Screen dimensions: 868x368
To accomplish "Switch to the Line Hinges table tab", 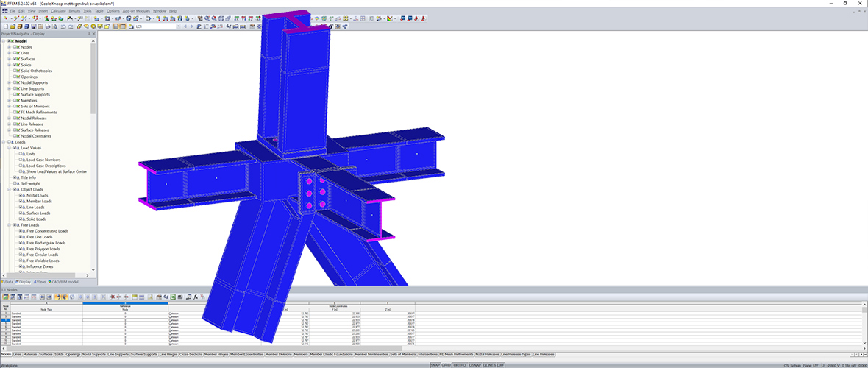I will pos(168,354).
